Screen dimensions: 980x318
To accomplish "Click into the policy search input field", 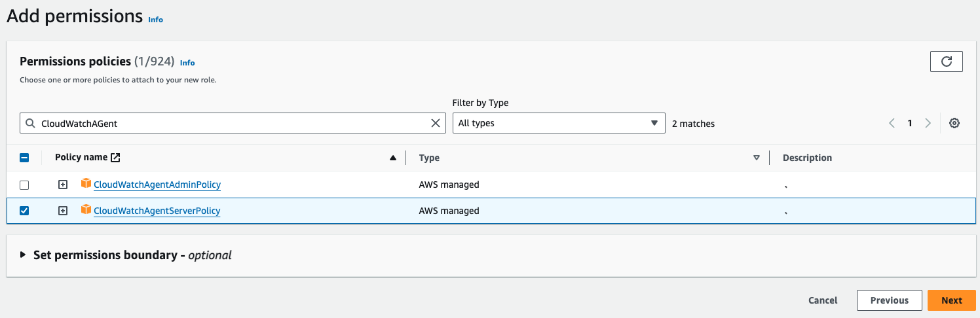I will pos(233,123).
